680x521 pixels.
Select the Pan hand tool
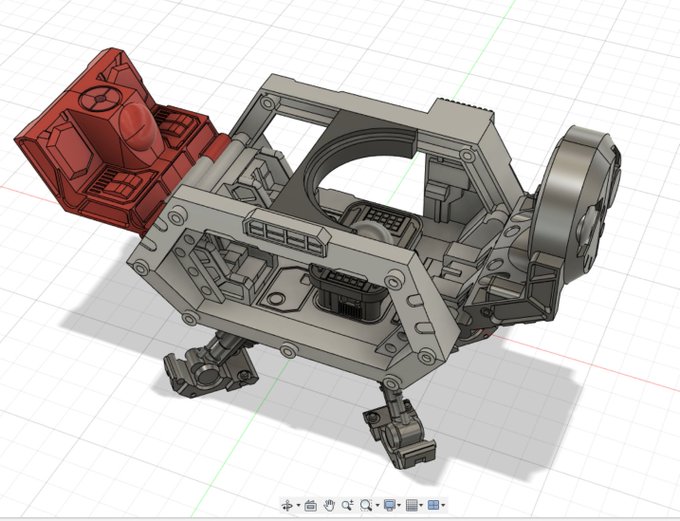coord(329,505)
